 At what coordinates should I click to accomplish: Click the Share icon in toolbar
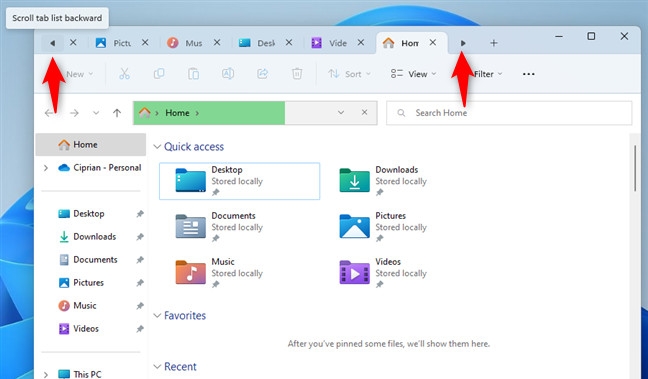coord(262,74)
